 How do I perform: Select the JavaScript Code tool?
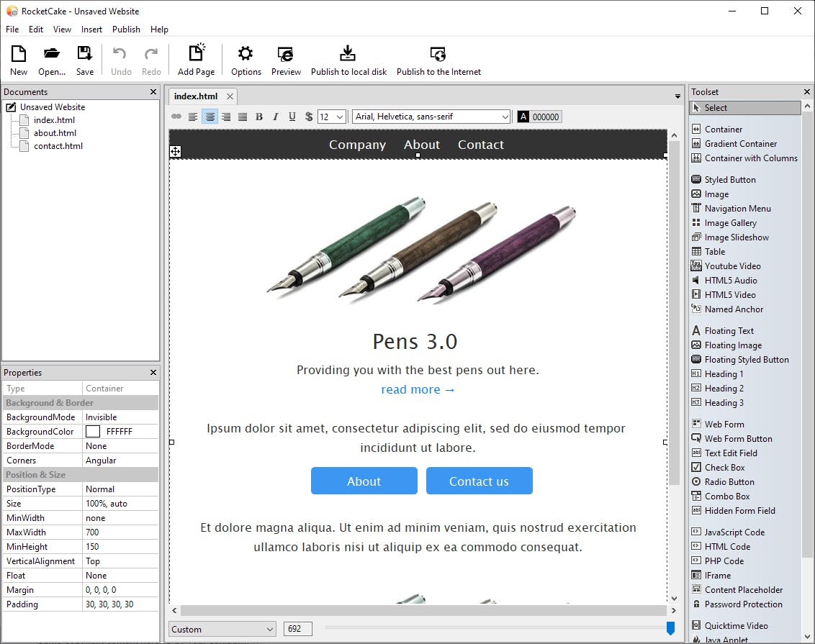coord(734,532)
